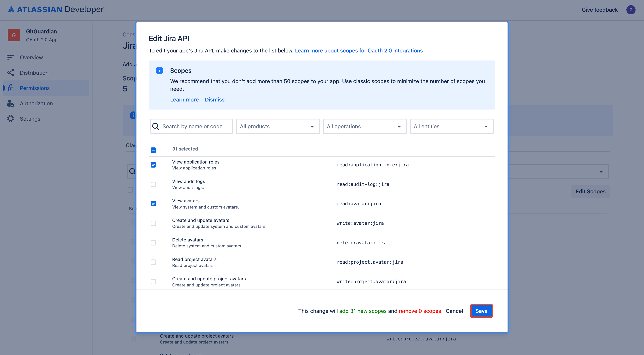Viewport: 644px width, 355px height.
Task: Click the Authorization person icon
Action: (x=11, y=103)
